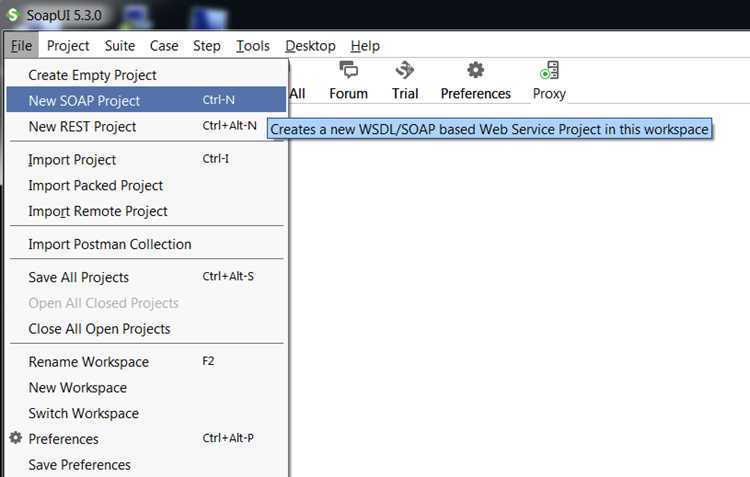Choose Import Project from File menu
Screen dimensions: 750x477
click(x=146, y=159)
